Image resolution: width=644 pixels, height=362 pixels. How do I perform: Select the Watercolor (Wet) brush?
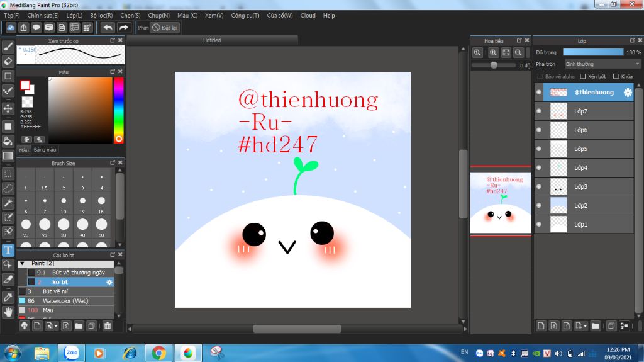click(x=65, y=301)
